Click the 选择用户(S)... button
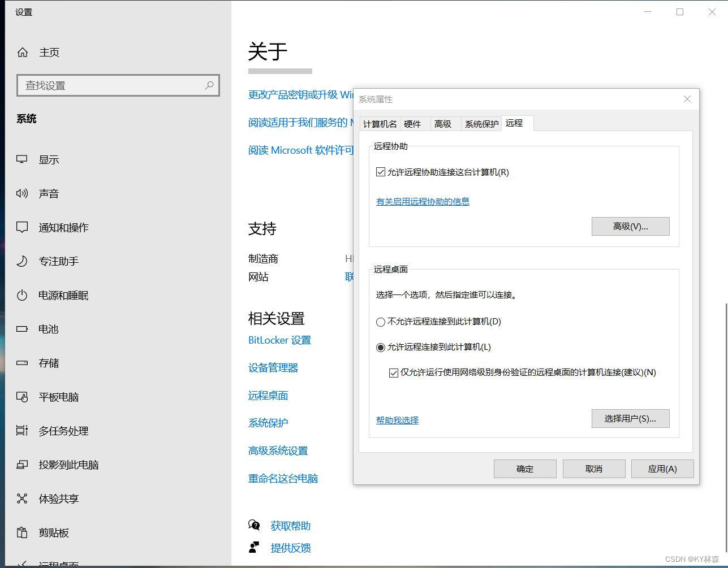 tap(631, 418)
